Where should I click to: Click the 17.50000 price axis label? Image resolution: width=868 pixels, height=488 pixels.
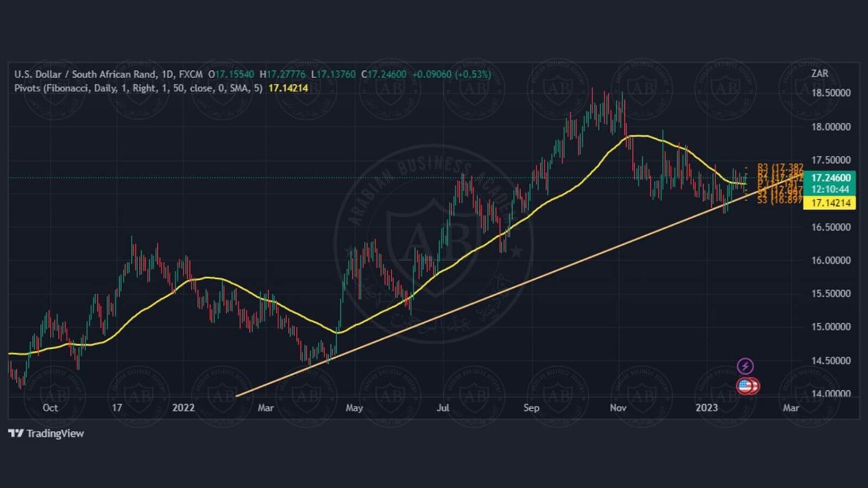(831, 160)
